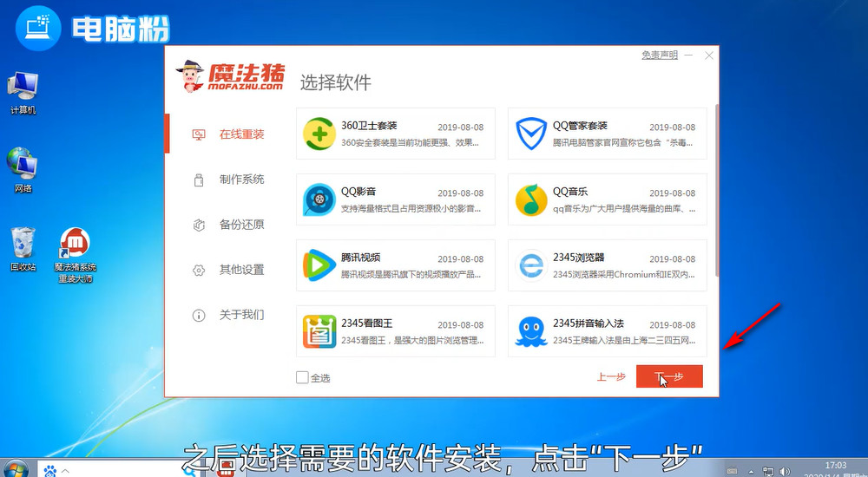Click the 2345浏览器采用Chromium description text
Image resolution: width=868 pixels, height=477 pixels.
623,274
